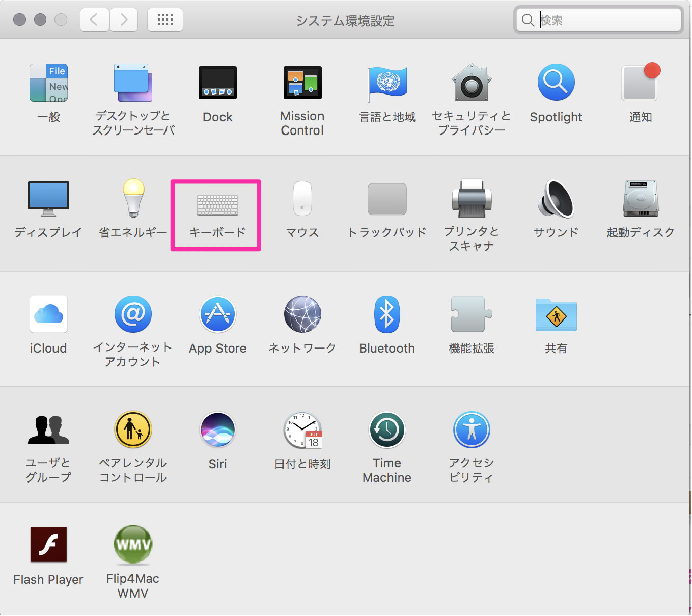
Task: Click into the 検索 search field
Action: [x=599, y=20]
